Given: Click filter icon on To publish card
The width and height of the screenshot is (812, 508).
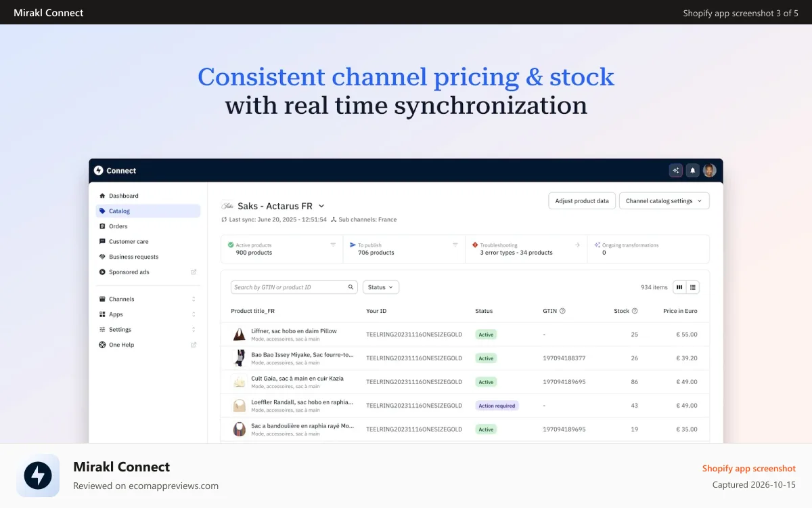Looking at the screenshot, I should click(455, 245).
